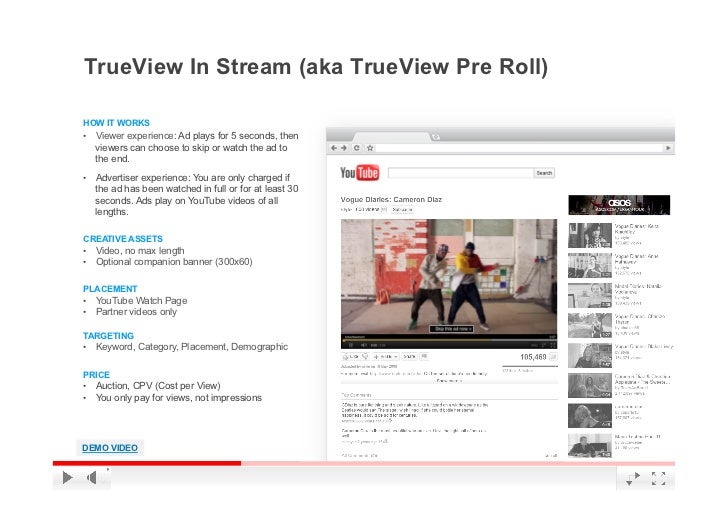Bookmark the page with the star icon
The height and width of the screenshot is (515, 728).
coord(370,148)
